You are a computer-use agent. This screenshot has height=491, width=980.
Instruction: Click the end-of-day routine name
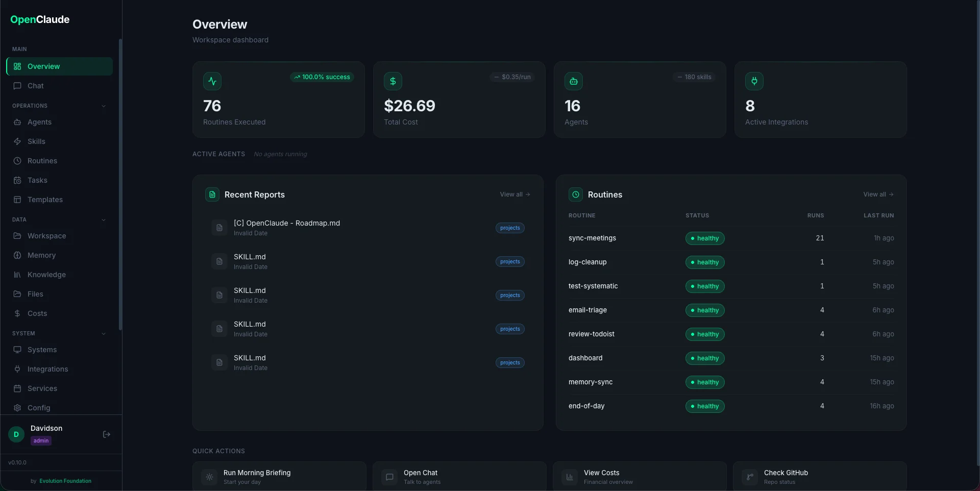pyautogui.click(x=586, y=406)
